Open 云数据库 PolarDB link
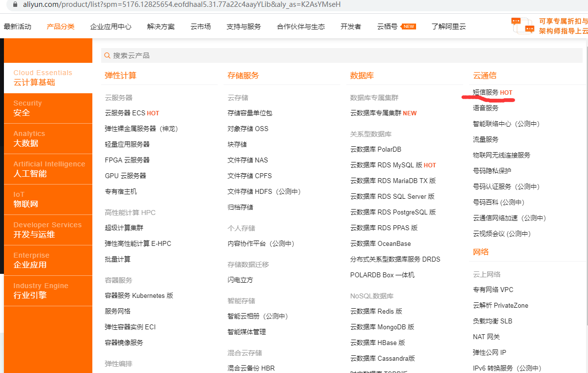This screenshot has width=588, height=373. click(376, 149)
